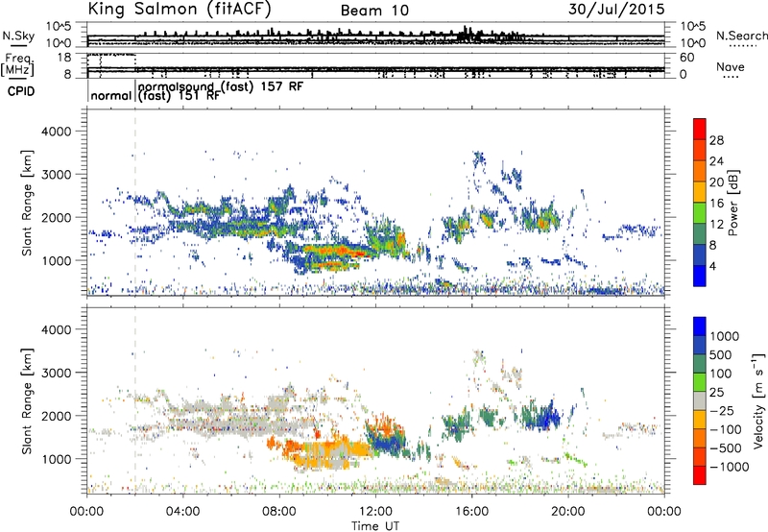The image size is (768, 532).
Task: Click the 30/Jul/2015 date label
Action: [x=616, y=10]
